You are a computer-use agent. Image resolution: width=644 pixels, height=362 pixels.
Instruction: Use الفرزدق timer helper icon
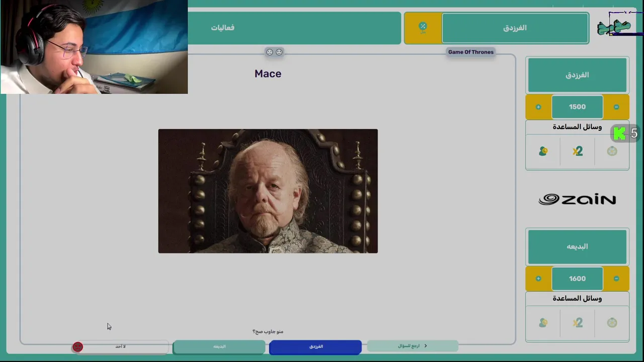point(612,151)
